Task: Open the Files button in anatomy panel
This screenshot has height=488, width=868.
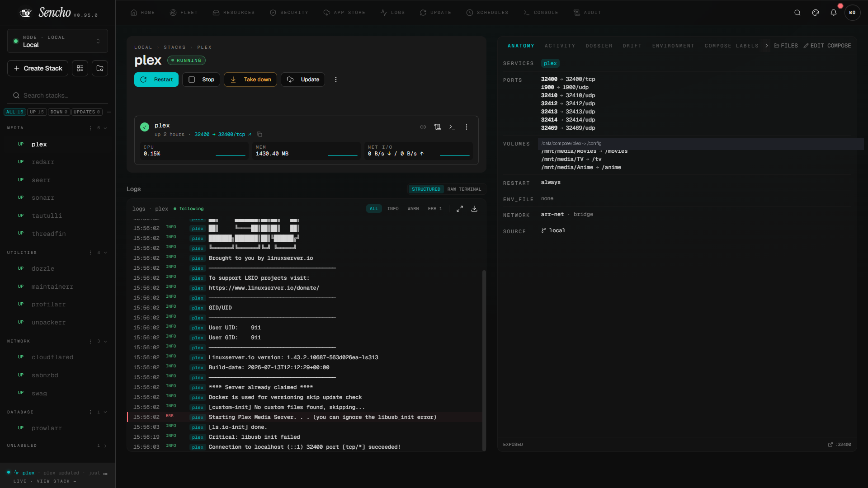Action: 786,46
